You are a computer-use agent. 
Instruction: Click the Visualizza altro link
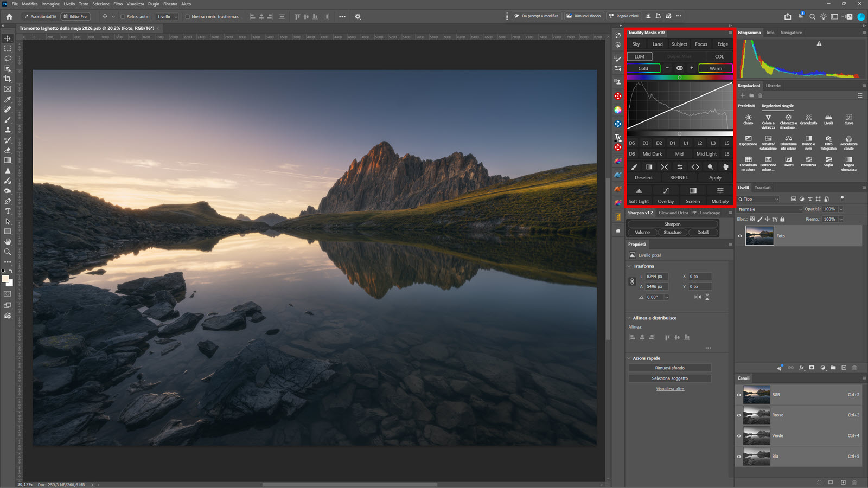[x=670, y=389]
